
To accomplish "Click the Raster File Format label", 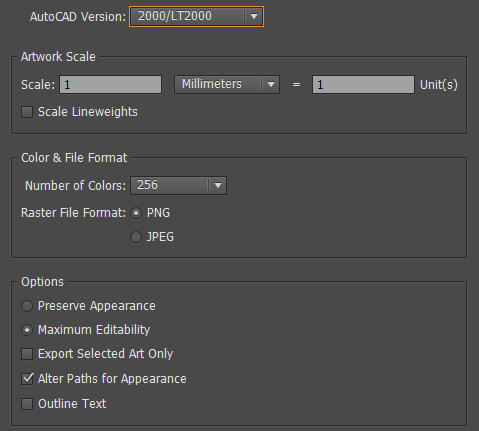I will 73,213.
